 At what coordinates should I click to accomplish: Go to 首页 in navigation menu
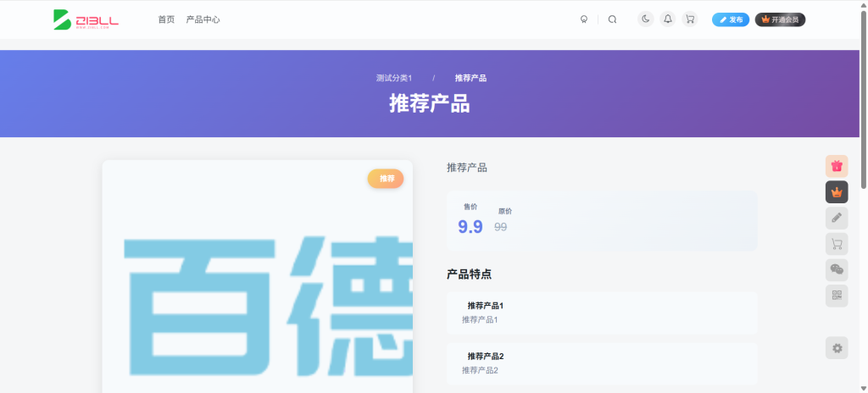click(166, 19)
